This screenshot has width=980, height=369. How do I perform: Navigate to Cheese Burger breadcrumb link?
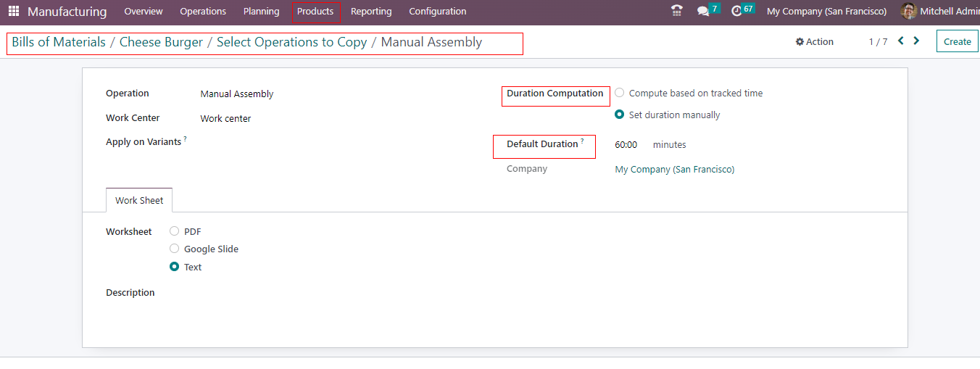pyautogui.click(x=161, y=42)
